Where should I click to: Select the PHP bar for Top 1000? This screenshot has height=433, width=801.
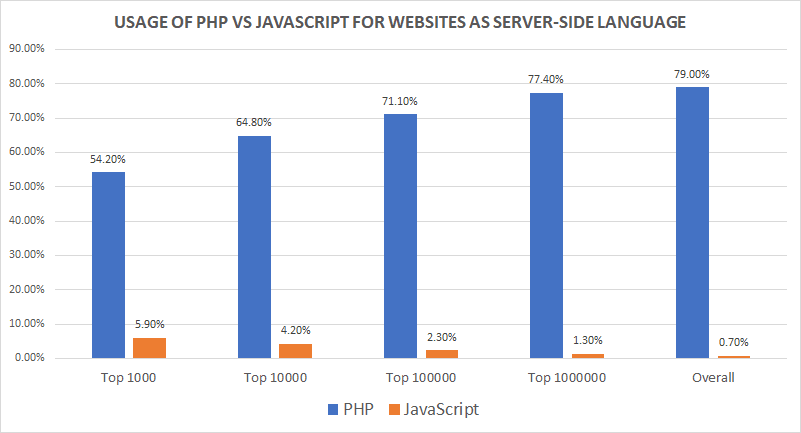[x=108, y=265]
